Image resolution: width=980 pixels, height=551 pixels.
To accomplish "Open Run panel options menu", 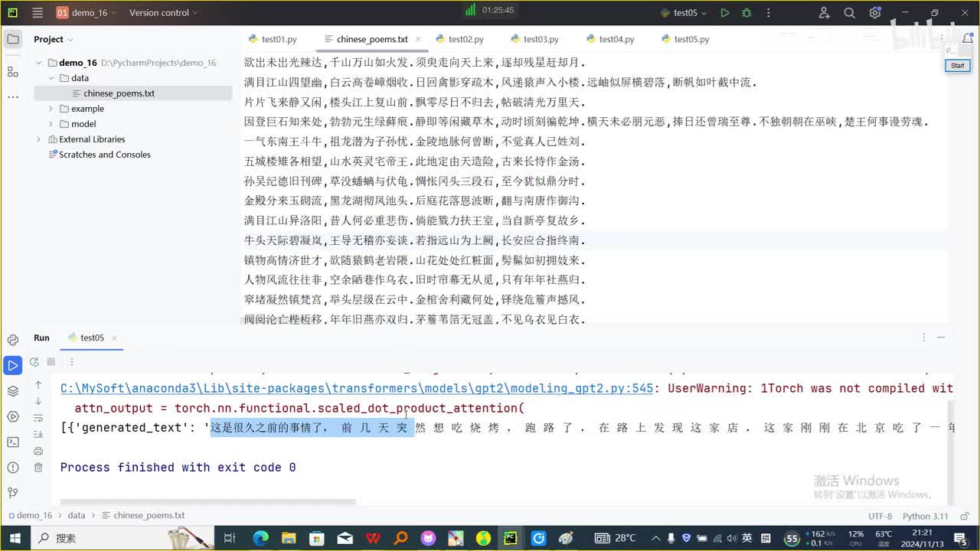I will pyautogui.click(x=924, y=337).
